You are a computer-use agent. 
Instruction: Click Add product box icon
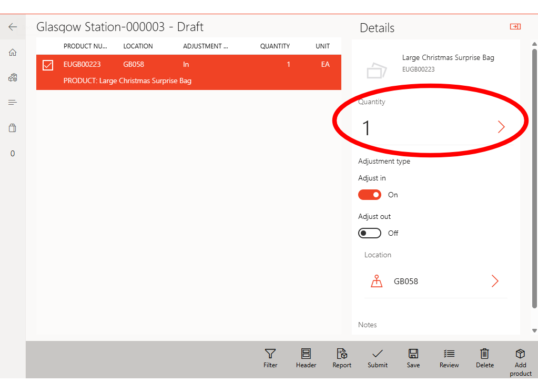520,354
